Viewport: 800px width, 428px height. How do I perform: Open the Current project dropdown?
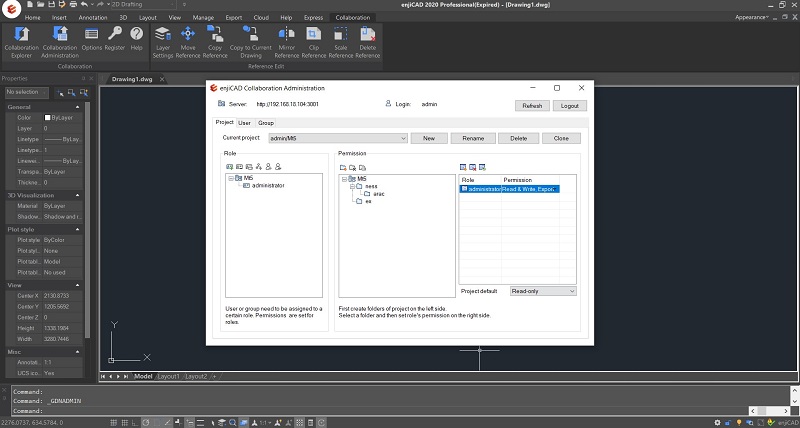(338, 138)
